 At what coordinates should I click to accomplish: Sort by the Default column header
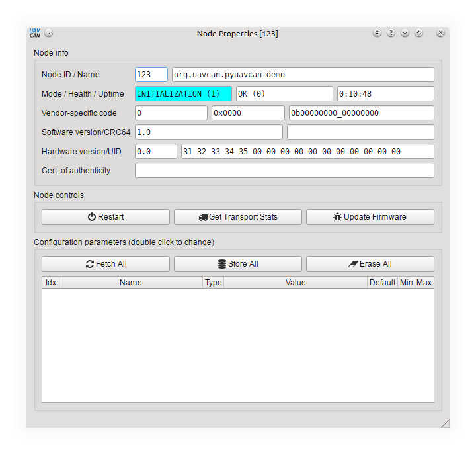point(383,283)
